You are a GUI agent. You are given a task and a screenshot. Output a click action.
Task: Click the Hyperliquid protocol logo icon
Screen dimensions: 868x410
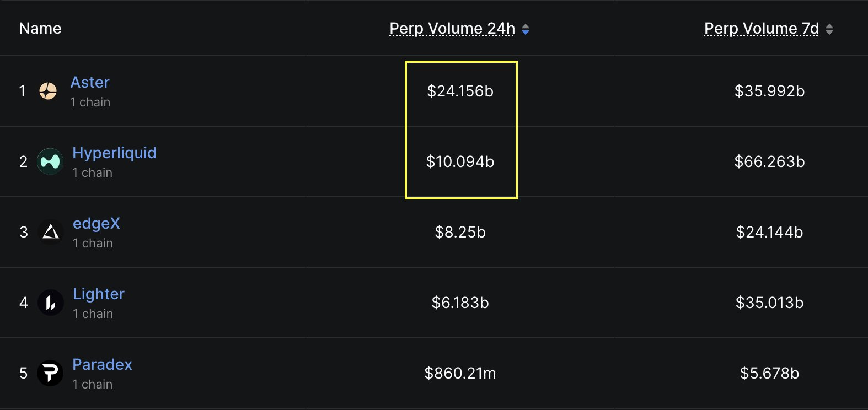click(50, 161)
